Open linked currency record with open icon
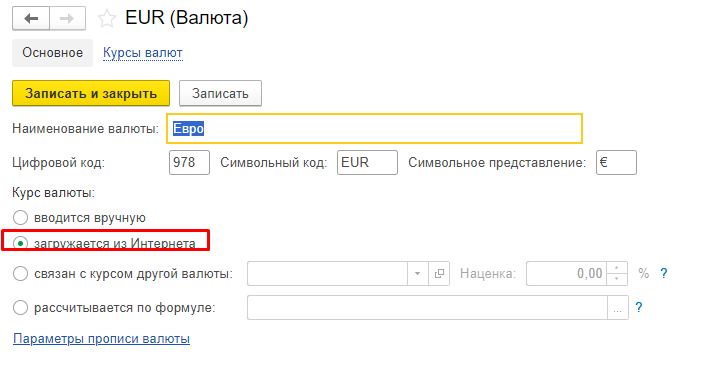 (x=439, y=273)
